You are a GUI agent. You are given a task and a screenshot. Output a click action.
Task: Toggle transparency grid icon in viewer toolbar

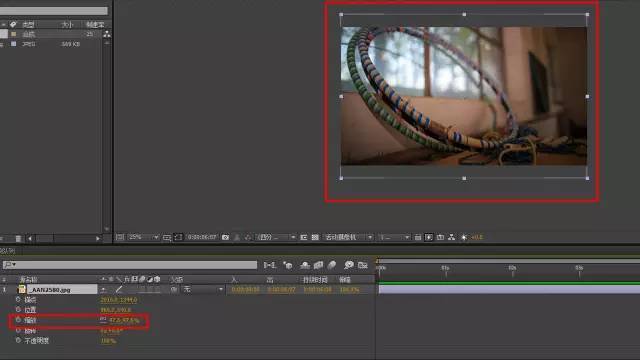[315, 237]
